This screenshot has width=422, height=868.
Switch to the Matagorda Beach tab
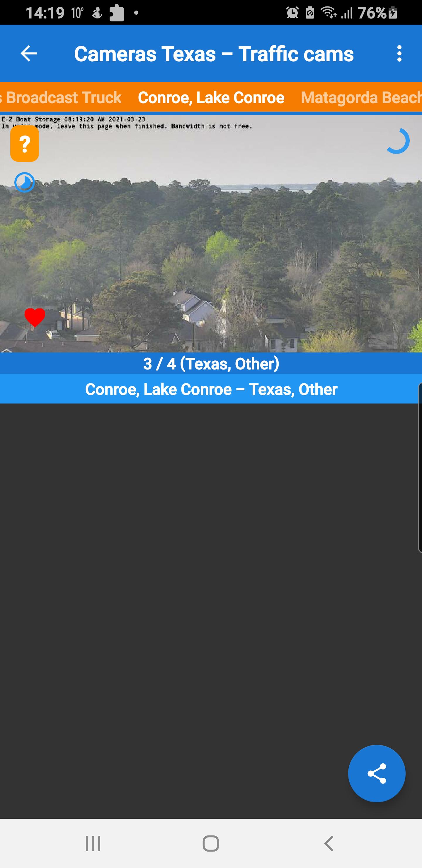point(361,97)
